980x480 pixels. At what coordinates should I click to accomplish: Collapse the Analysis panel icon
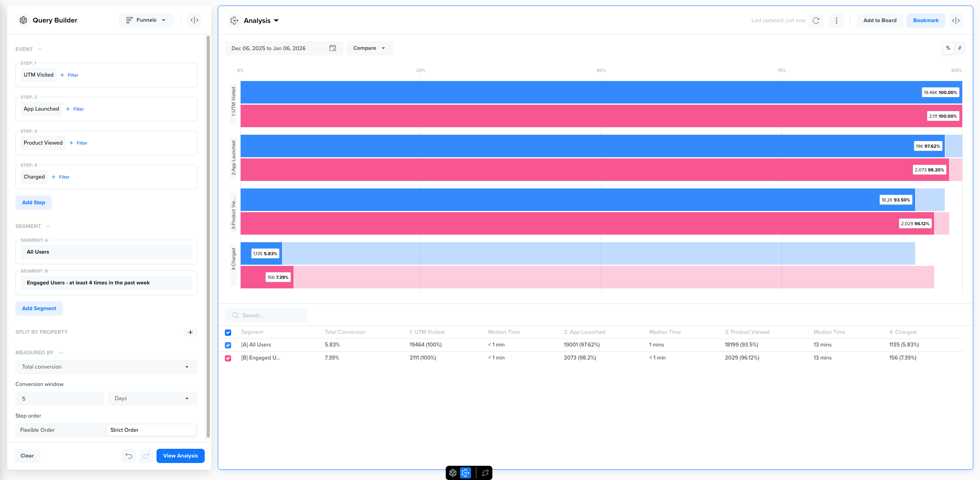[956, 21]
